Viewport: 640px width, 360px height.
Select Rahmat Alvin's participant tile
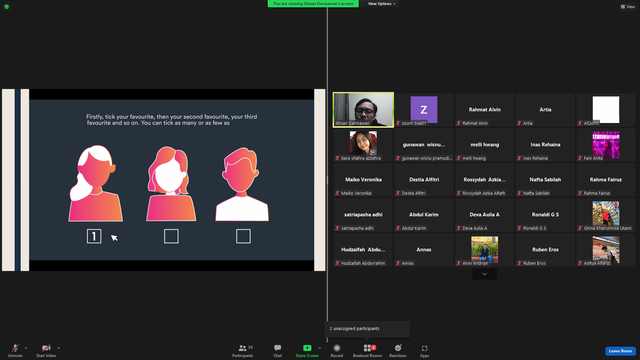click(x=484, y=110)
